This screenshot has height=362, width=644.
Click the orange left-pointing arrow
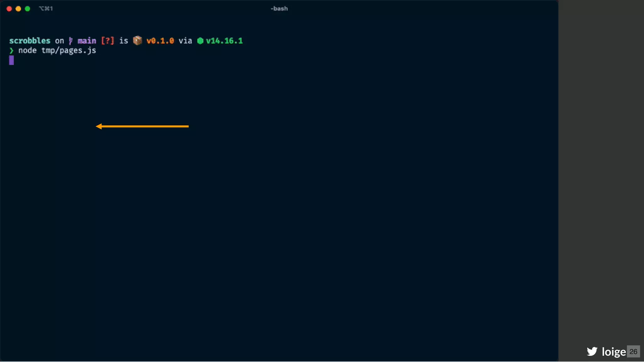142,126
